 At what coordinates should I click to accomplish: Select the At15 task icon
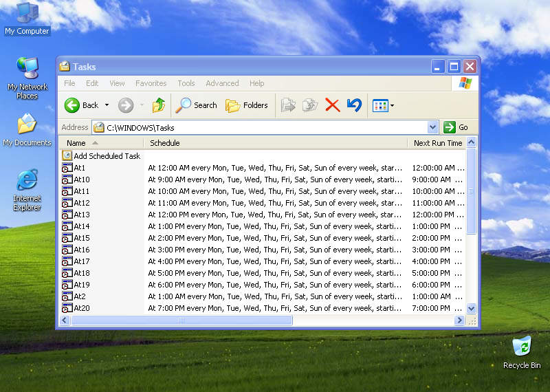pyautogui.click(x=67, y=238)
